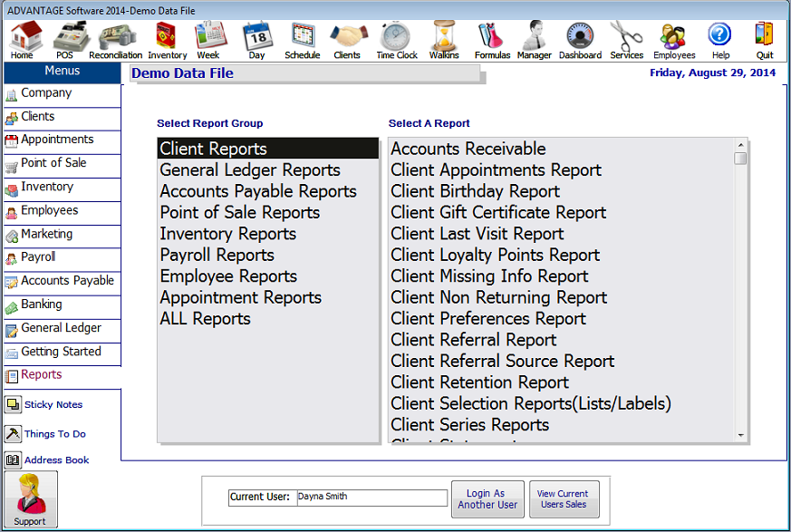Choose the Client Appointments Report

point(562,169)
